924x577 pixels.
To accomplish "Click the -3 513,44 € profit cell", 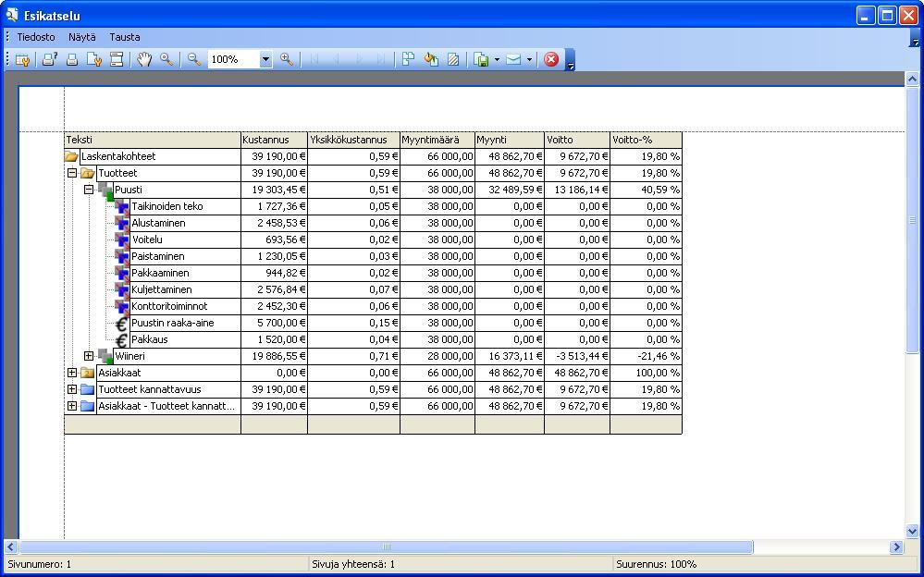I will click(577, 356).
